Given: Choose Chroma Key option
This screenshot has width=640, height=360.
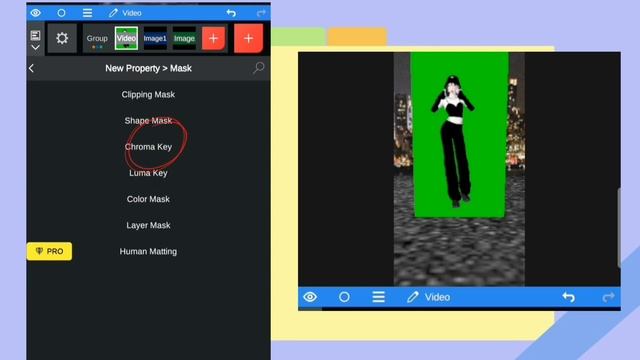Looking at the screenshot, I should 148,147.
